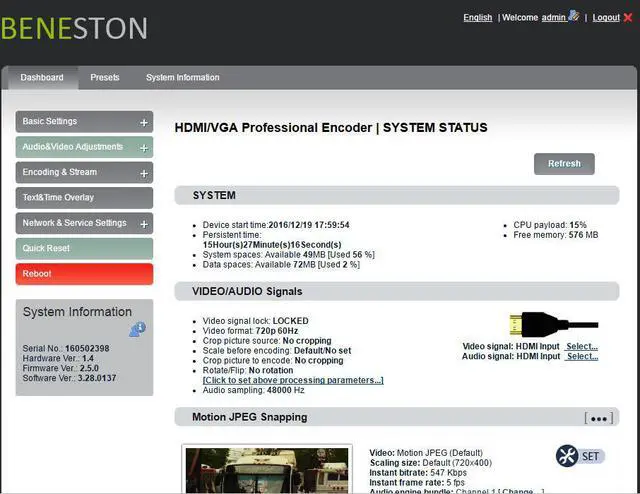Click the logout arrow icon
The height and width of the screenshot is (494, 640).
627,17
